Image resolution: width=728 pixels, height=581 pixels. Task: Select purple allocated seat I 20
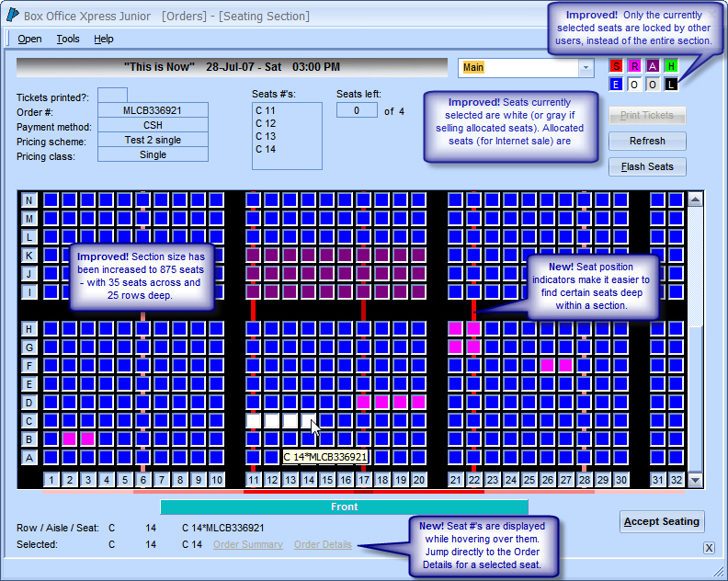[x=419, y=291]
